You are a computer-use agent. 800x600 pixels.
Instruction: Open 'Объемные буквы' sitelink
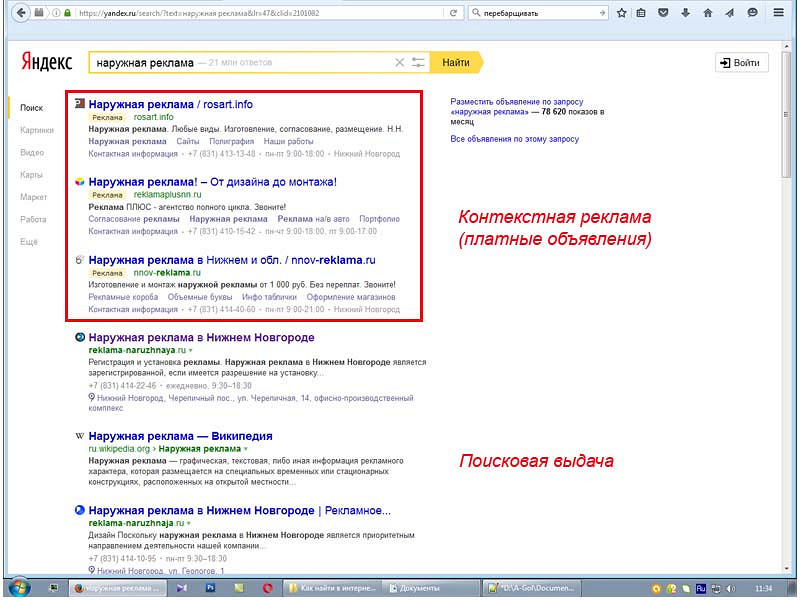click(x=200, y=297)
